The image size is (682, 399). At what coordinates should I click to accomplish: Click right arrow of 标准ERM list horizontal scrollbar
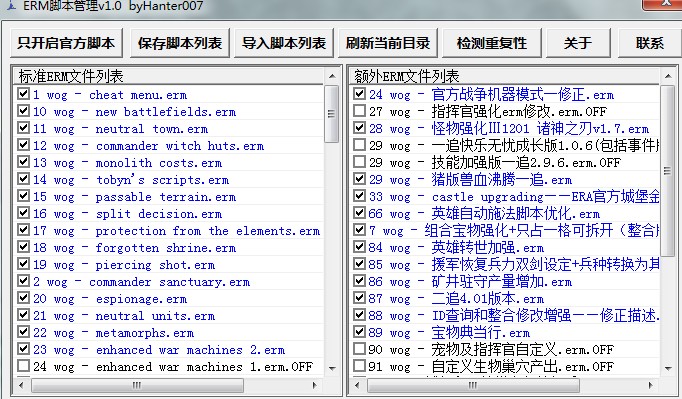(315, 385)
